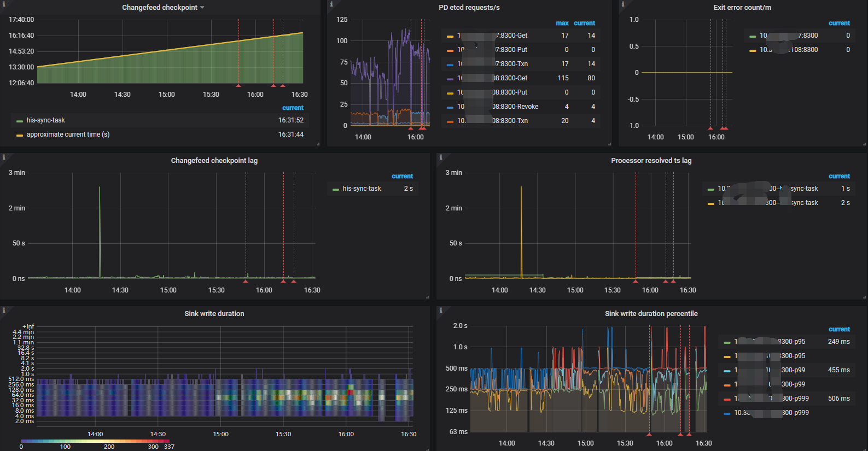Toggle the 8300-Revoke series in PD etcd legend
The height and width of the screenshot is (451, 868).
(515, 107)
